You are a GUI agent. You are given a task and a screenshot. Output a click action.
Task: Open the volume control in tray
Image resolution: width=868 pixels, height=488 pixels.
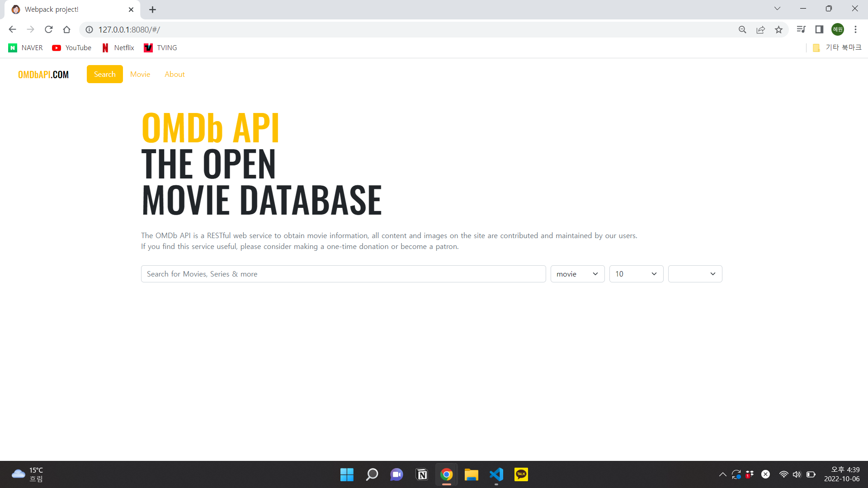[797, 474]
